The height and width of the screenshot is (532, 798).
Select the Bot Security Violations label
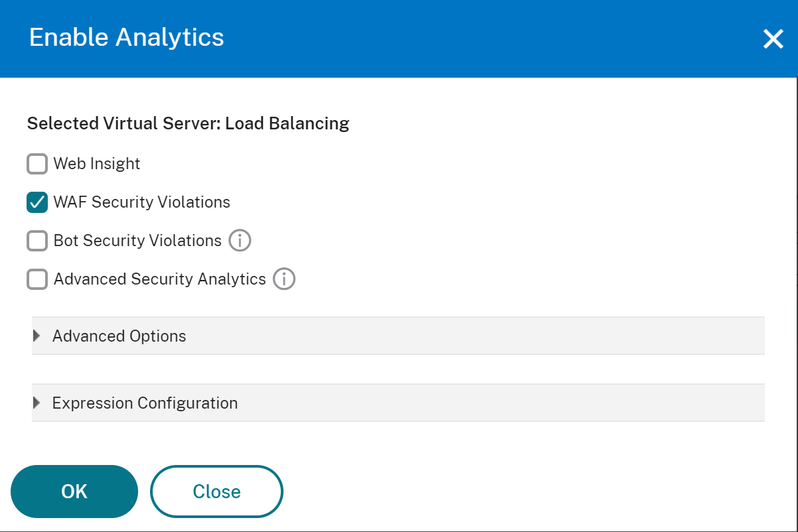pos(137,241)
